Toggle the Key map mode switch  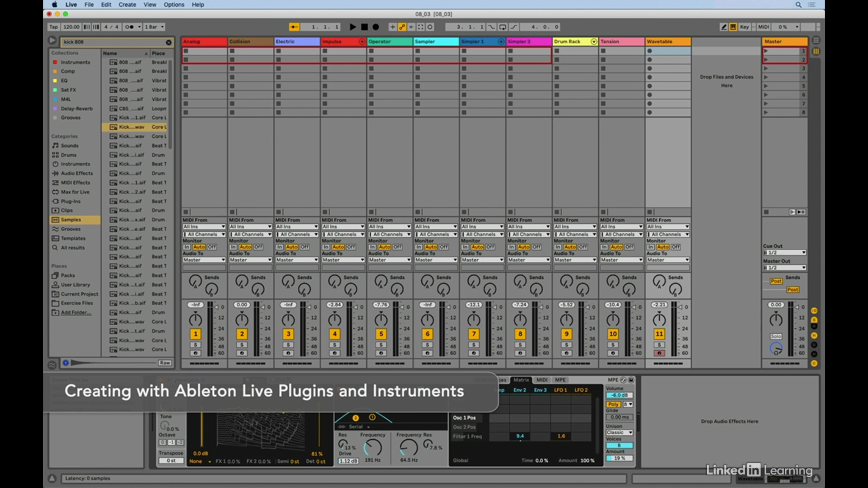[x=744, y=27]
